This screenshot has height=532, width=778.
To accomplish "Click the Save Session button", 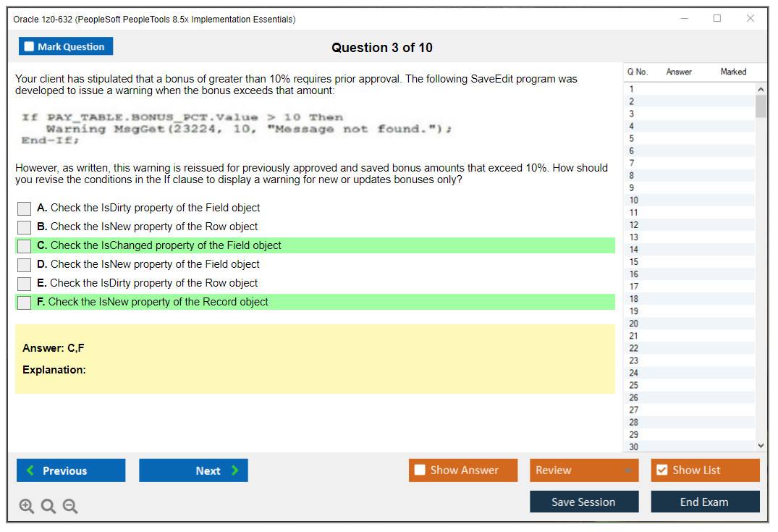I will (583, 502).
